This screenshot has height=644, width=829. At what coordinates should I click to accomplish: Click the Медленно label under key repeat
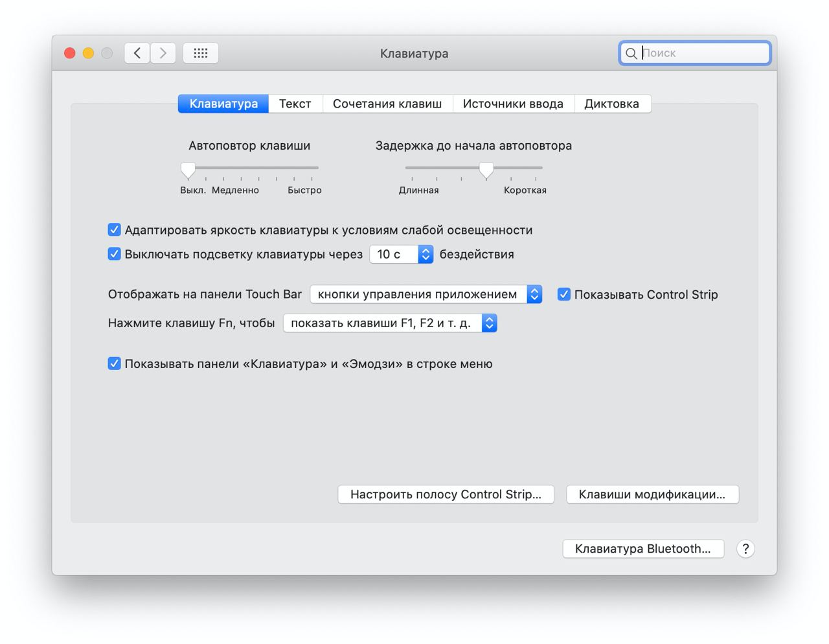(x=235, y=190)
